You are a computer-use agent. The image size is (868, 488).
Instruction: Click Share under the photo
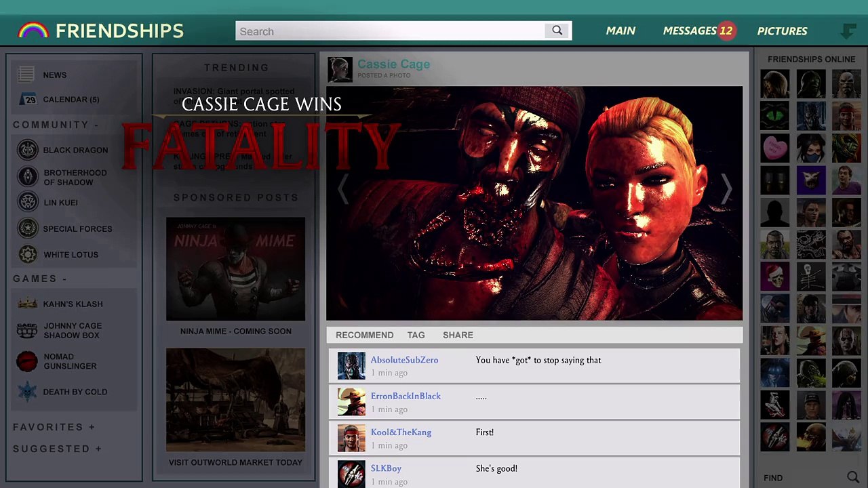click(x=458, y=335)
